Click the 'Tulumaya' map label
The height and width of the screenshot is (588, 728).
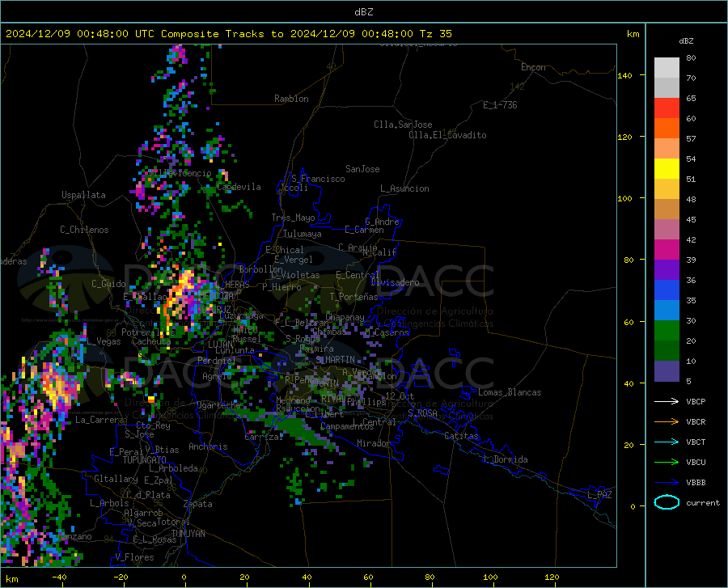click(x=303, y=234)
